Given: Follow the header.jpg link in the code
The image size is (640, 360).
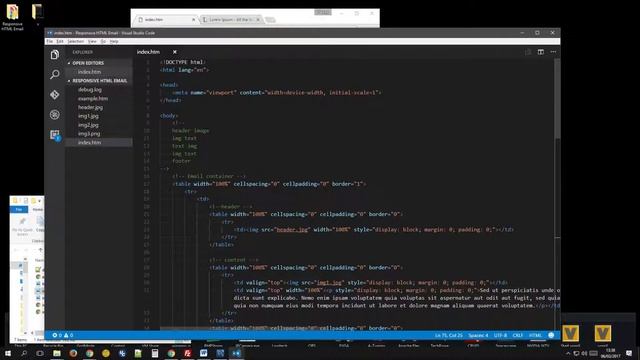Looking at the screenshot, I should click(292, 229).
